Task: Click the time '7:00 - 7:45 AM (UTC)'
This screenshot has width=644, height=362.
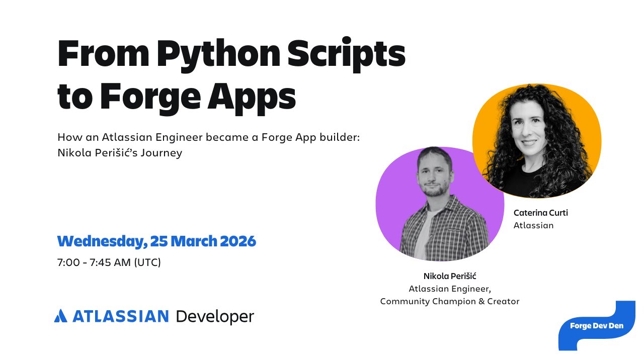Action: pyautogui.click(x=109, y=262)
